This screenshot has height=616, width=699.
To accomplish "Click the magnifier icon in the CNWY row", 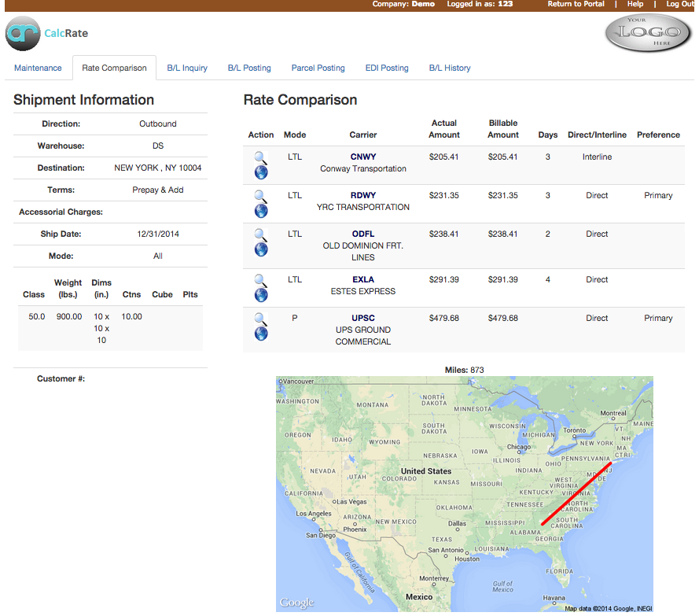I will tap(260, 158).
